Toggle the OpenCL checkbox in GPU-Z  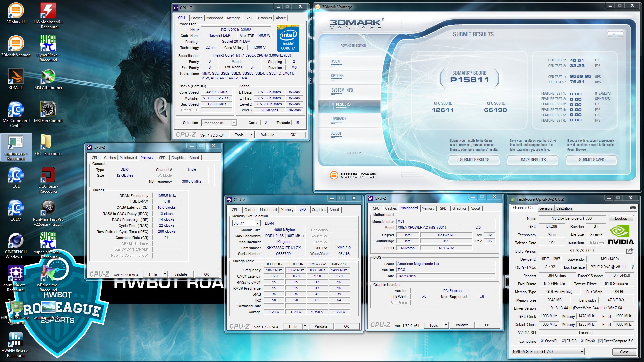pos(542,341)
